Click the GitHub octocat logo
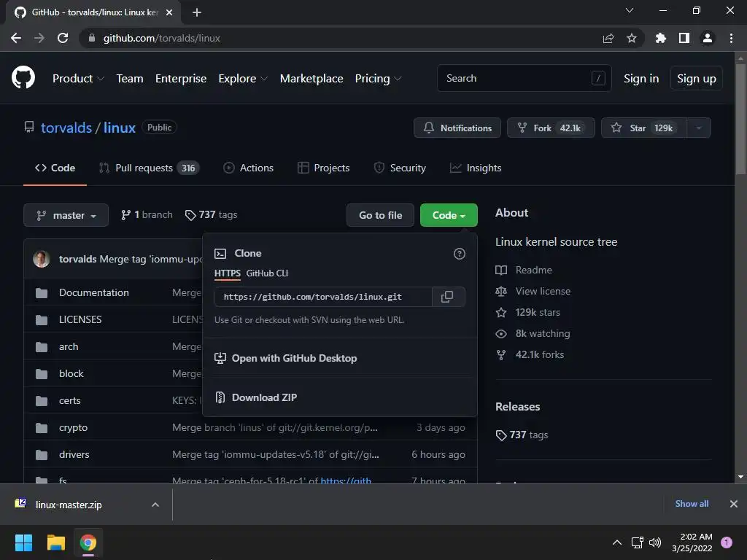The image size is (747, 560). (23, 77)
